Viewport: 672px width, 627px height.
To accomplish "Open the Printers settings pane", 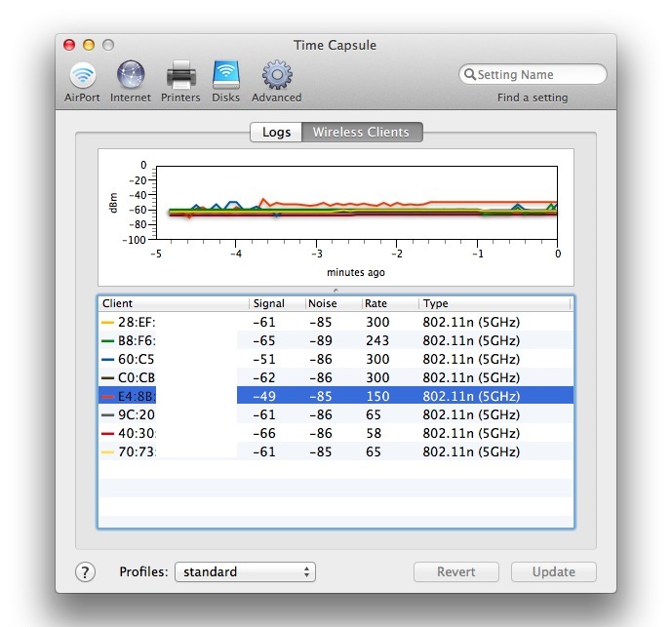I will click(180, 82).
